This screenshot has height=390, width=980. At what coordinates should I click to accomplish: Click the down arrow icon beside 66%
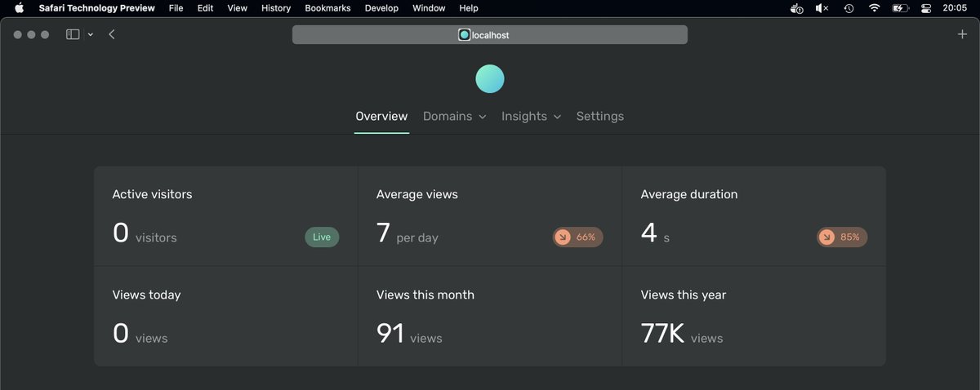tap(562, 237)
